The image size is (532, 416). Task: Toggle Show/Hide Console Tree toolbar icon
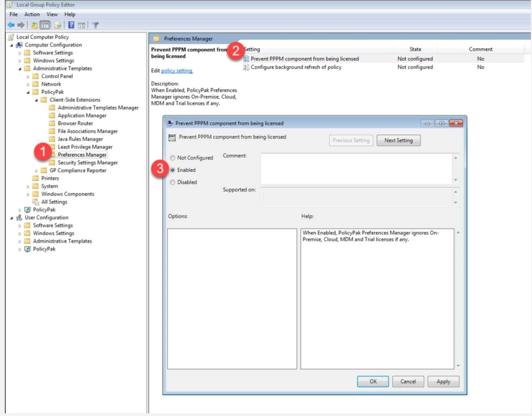[45, 25]
